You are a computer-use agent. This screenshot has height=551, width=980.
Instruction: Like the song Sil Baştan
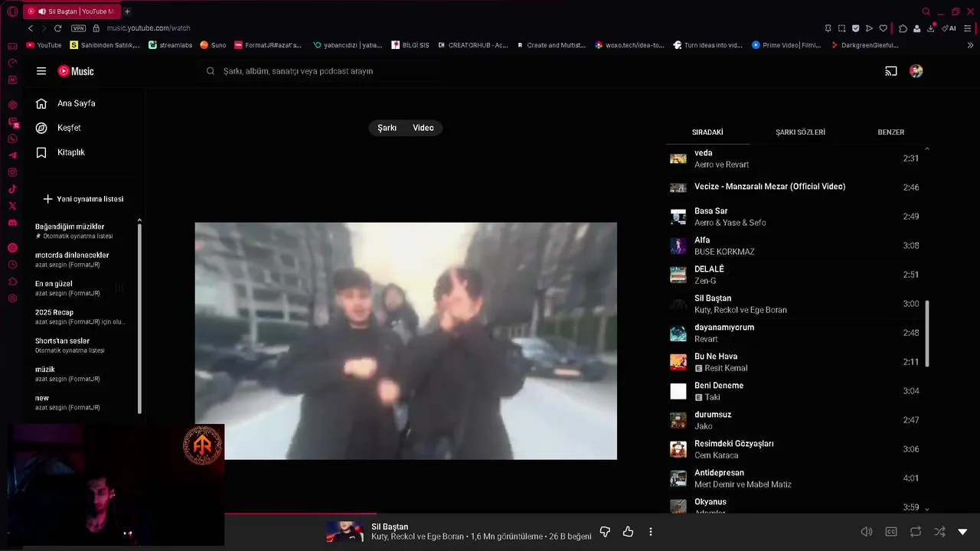(x=629, y=532)
